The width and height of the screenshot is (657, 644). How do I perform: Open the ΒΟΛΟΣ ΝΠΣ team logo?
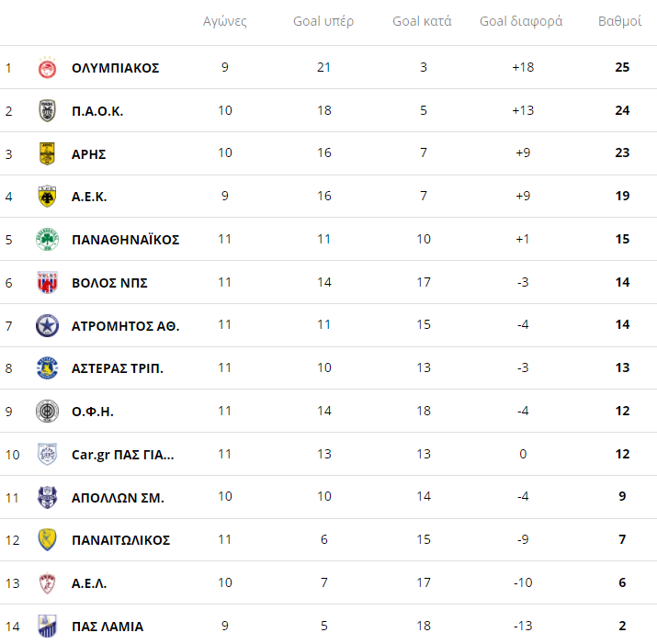coord(47,283)
